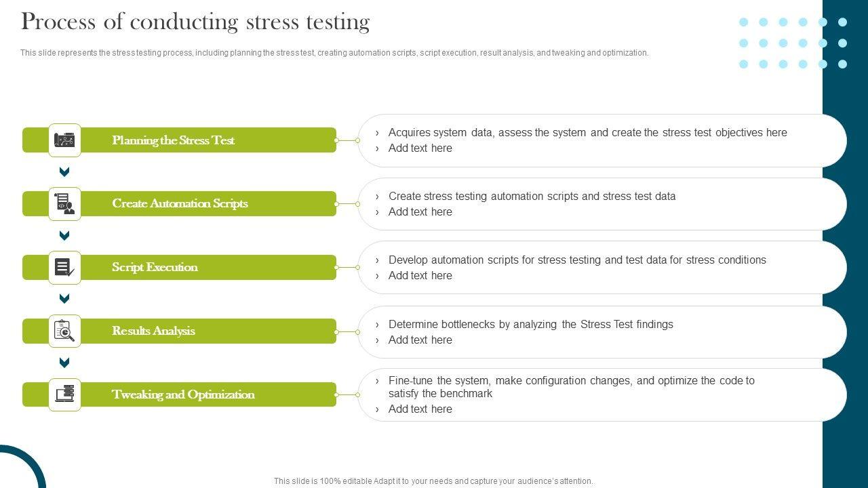Click the down chevron below Script Execution step
This screenshot has height=488, width=868.
point(64,299)
